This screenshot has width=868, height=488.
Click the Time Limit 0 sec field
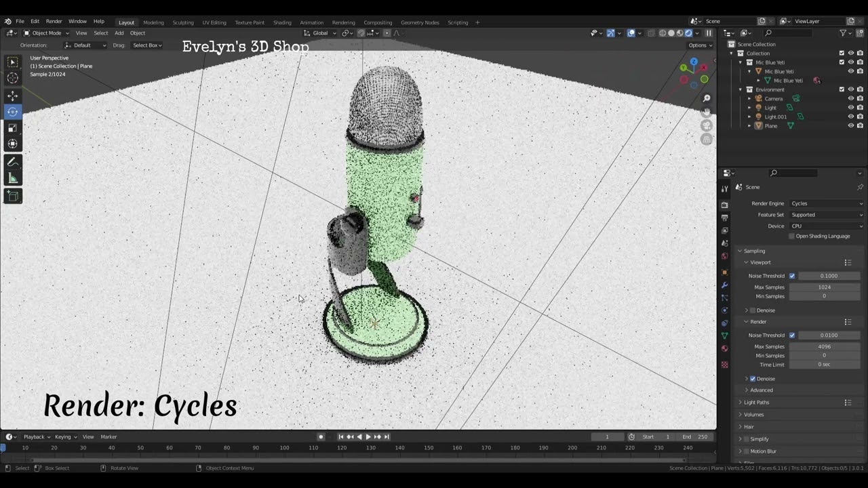(x=824, y=365)
